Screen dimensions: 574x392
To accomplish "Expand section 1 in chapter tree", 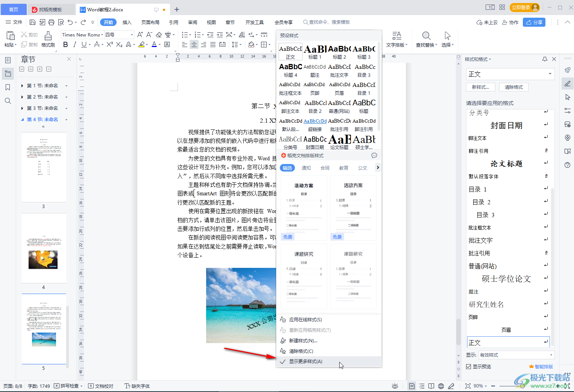I will (x=22, y=86).
